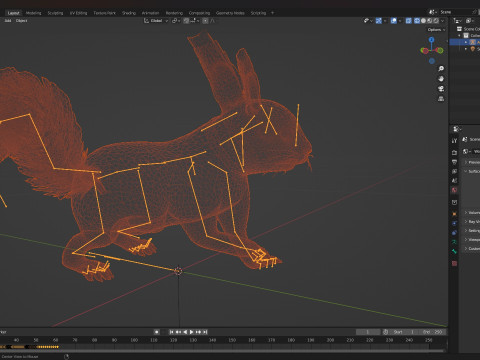Toggle viewport overlays display

394,21
